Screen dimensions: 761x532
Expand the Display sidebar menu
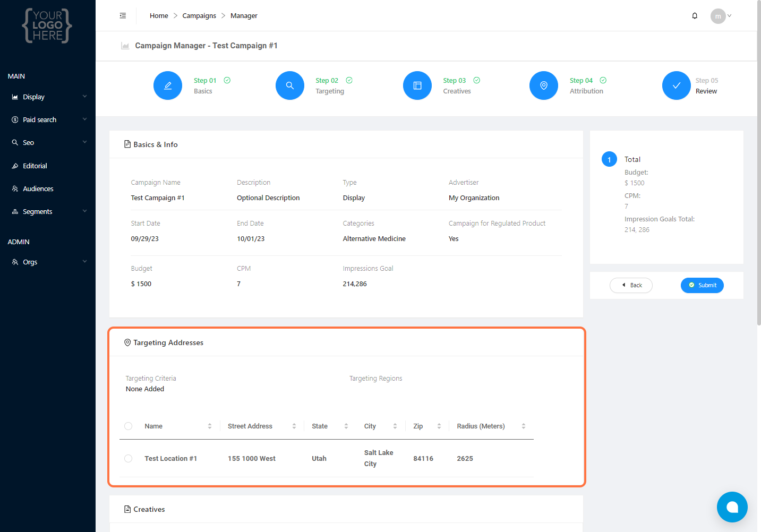tap(48, 97)
